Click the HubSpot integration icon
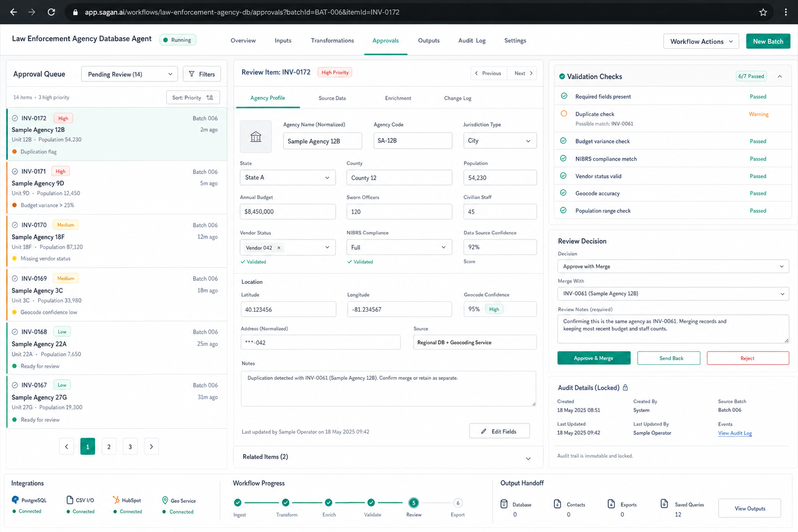Image resolution: width=798 pixels, height=532 pixels. tap(116, 500)
